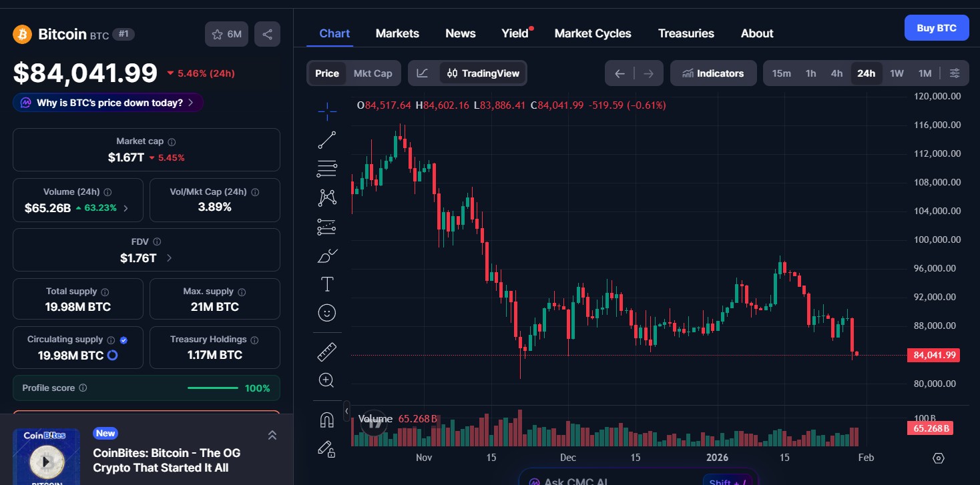Expand the FDV details chevron
The height and width of the screenshot is (485, 980).
point(168,257)
